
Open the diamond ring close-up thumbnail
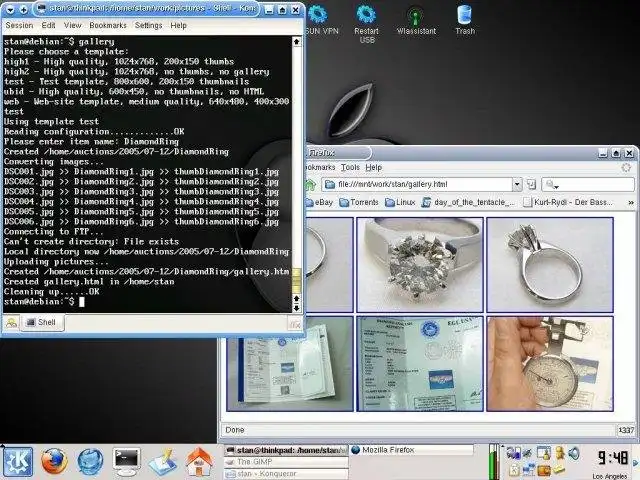pyautogui.click(x=420, y=265)
